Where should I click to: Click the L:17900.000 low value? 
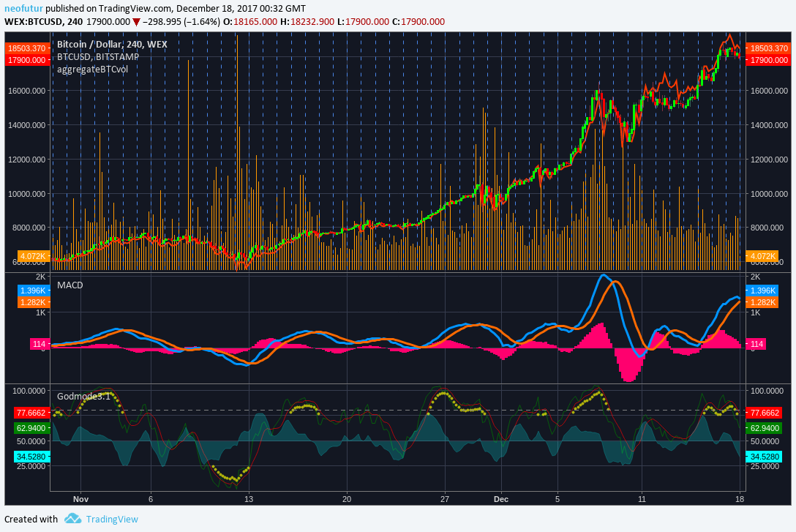pos(363,22)
